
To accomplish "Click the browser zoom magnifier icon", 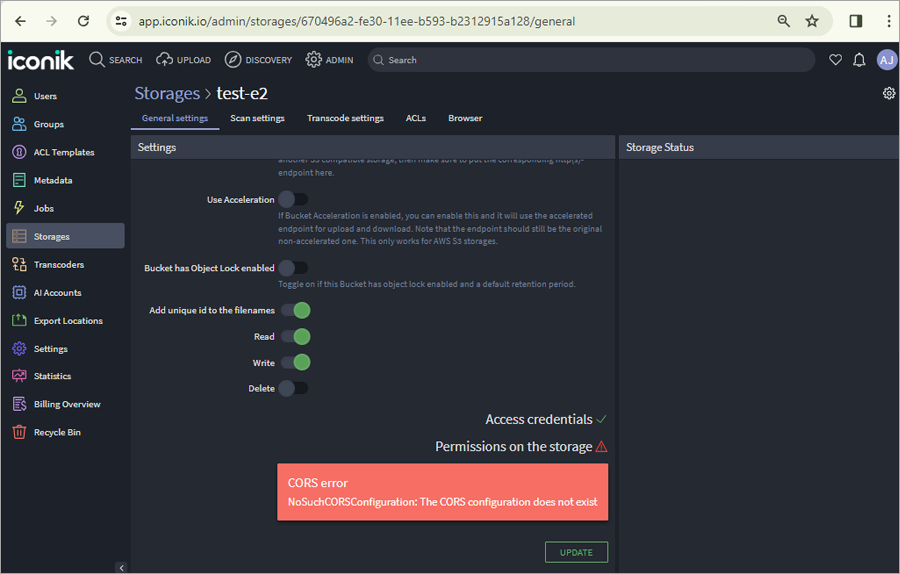I will click(783, 21).
